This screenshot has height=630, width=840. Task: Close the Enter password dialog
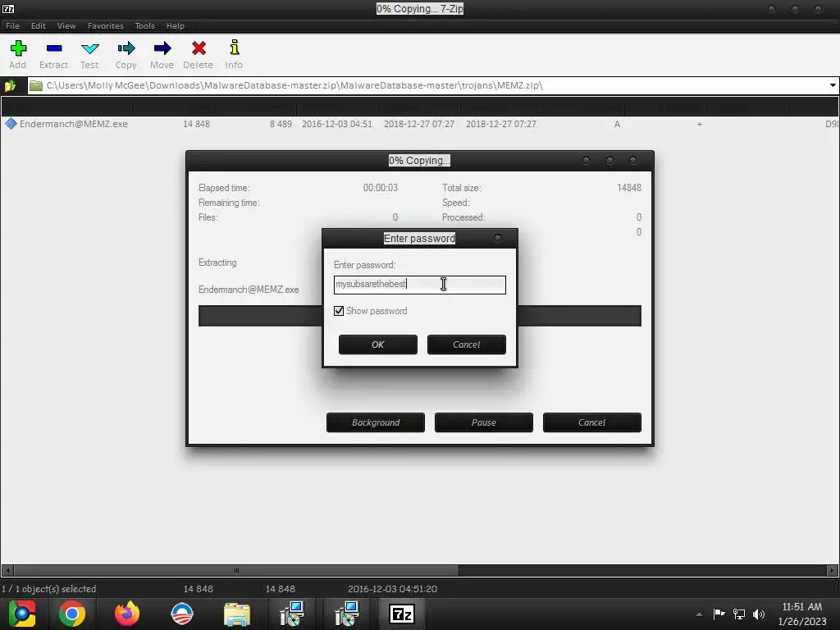click(x=498, y=239)
